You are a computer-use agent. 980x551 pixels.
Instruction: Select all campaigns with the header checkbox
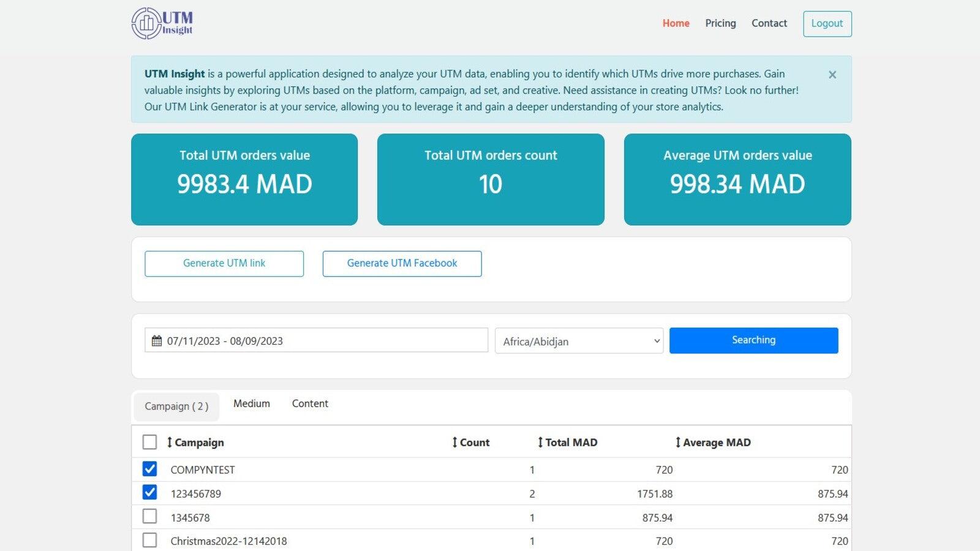pyautogui.click(x=149, y=441)
